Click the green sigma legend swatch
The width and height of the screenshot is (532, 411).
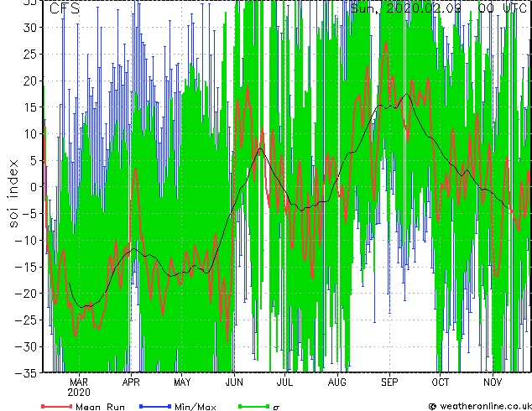253,406
